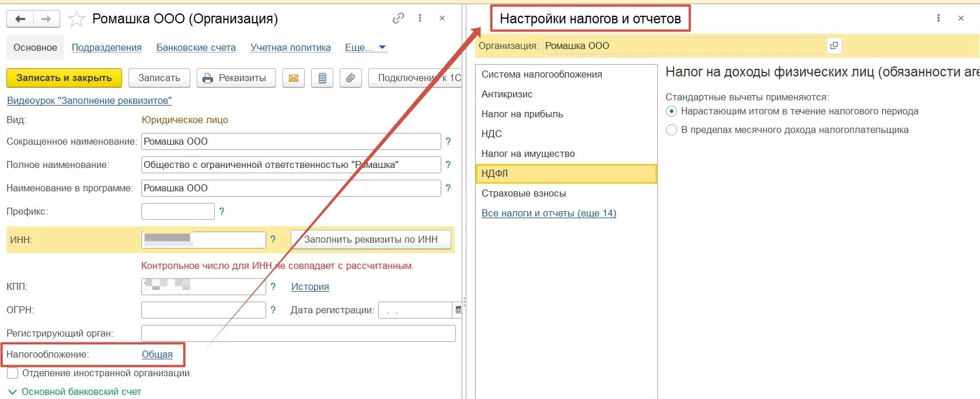Click the program name input field
Screen dimensions: 980x399
click(x=291, y=188)
